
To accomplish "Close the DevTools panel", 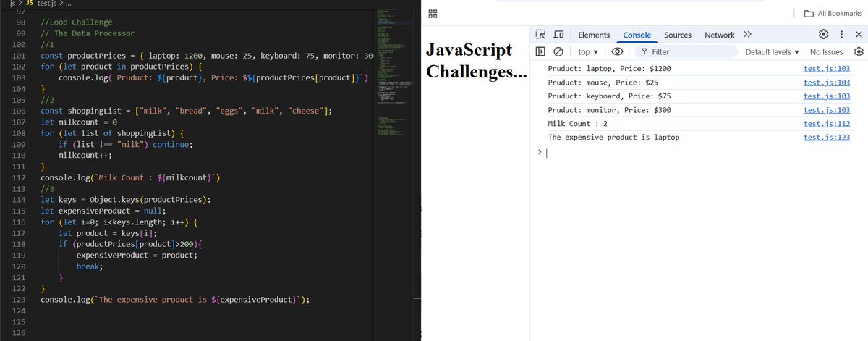I will tap(858, 34).
